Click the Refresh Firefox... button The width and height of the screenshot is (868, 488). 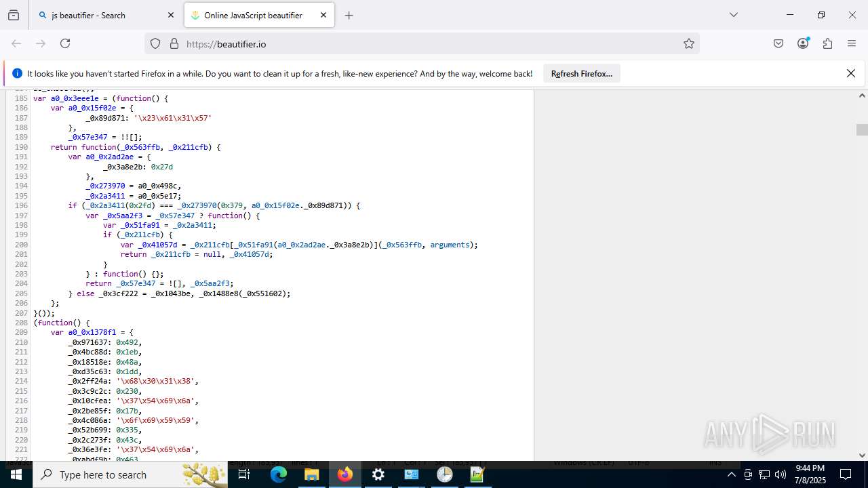(x=582, y=74)
